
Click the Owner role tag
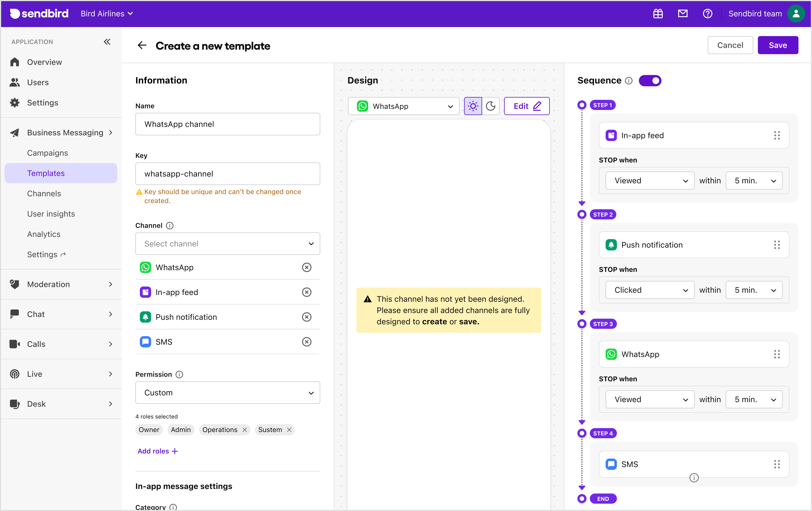tap(149, 430)
